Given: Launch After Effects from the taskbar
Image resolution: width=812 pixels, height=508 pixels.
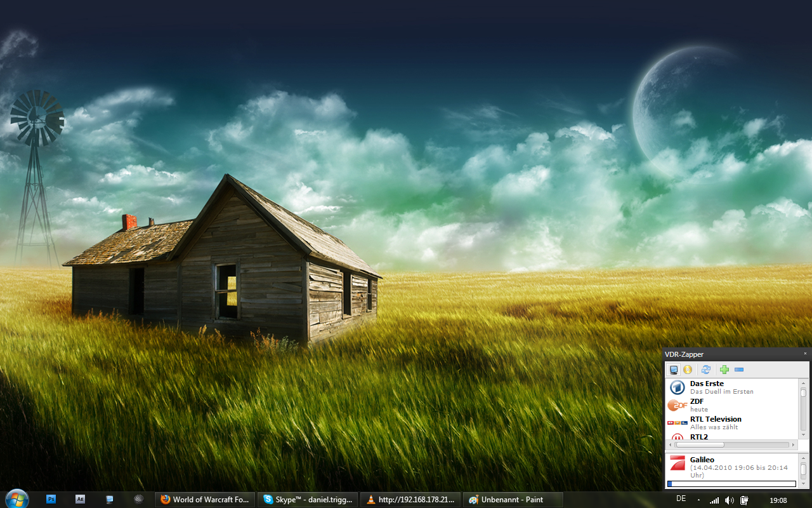Looking at the screenshot, I should tap(80, 499).
